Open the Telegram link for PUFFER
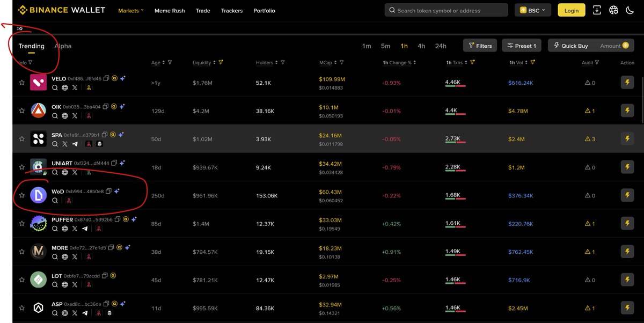The image size is (644, 323). pyautogui.click(x=85, y=229)
